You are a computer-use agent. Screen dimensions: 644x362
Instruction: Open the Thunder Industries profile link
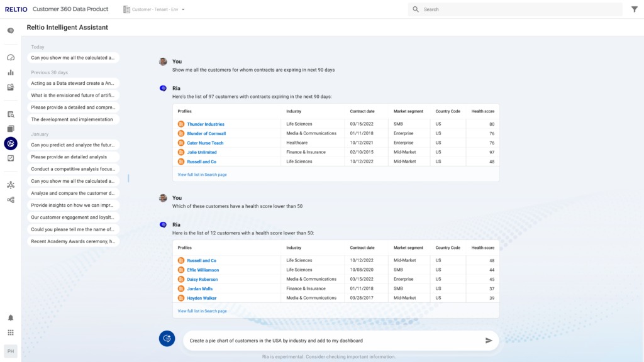tap(206, 124)
